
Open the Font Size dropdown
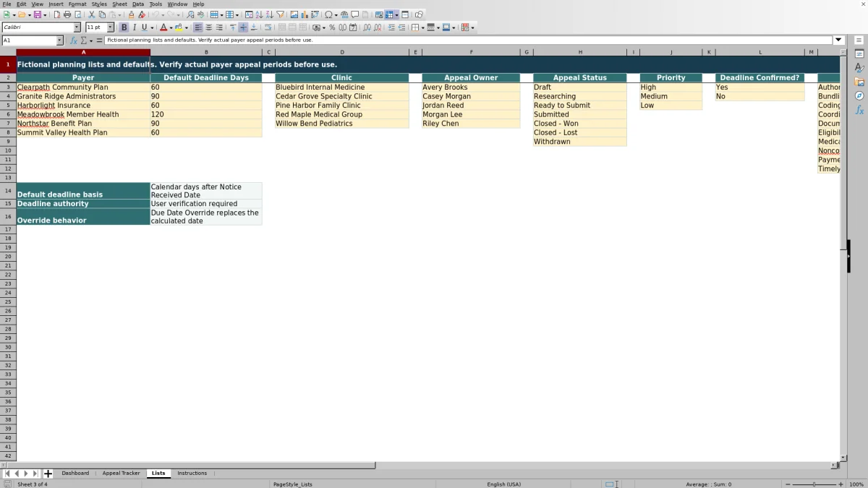coord(110,27)
